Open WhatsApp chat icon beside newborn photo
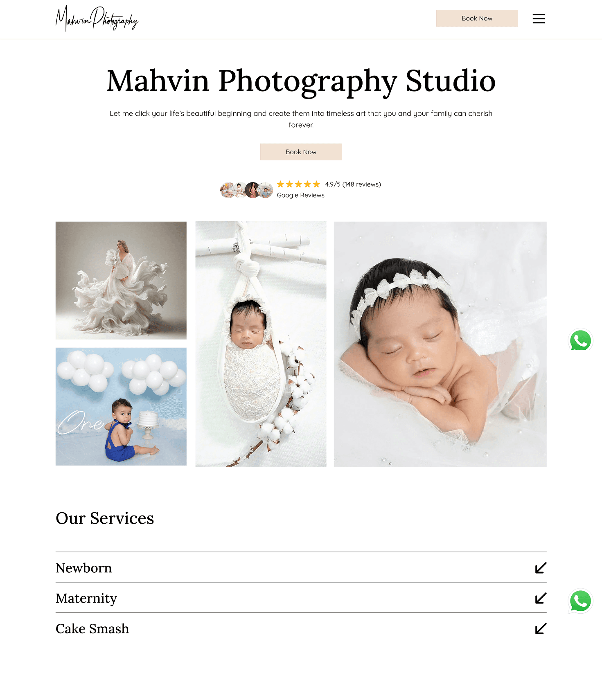Image resolution: width=602 pixels, height=700 pixels. point(580,340)
